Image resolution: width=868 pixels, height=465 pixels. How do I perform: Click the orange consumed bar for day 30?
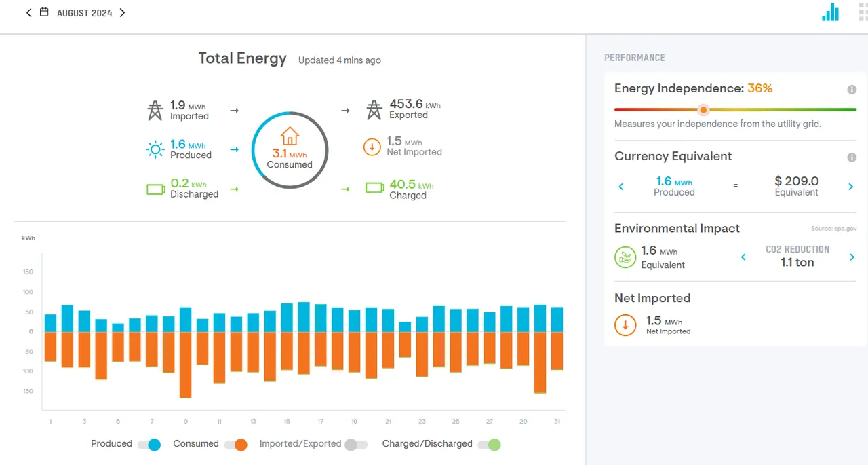[540, 362]
